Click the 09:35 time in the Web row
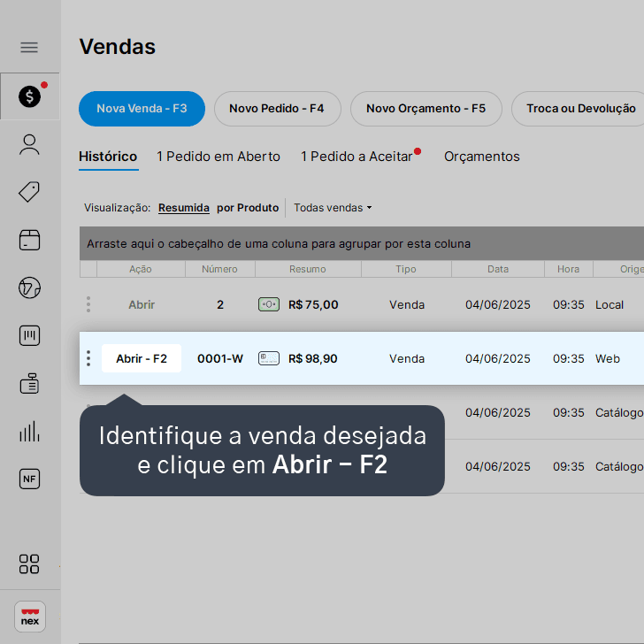The height and width of the screenshot is (644, 644). [x=569, y=358]
